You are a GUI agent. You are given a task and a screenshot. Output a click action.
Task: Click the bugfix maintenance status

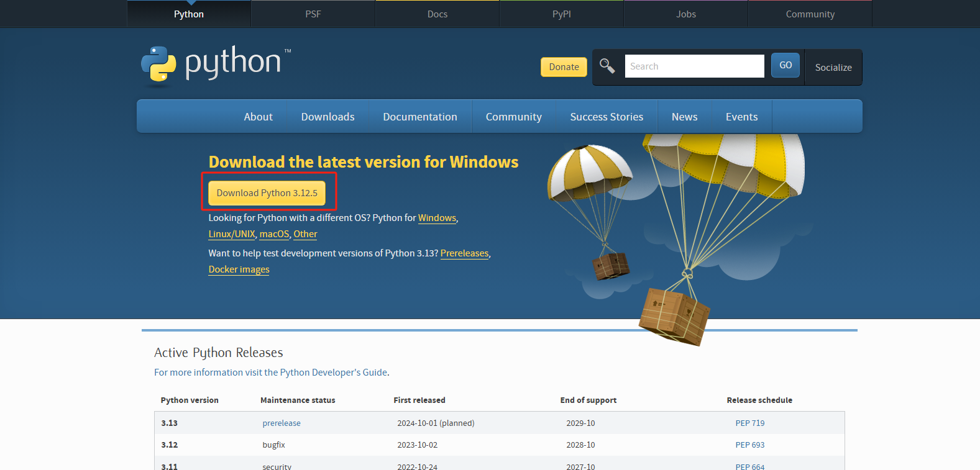(x=274, y=445)
